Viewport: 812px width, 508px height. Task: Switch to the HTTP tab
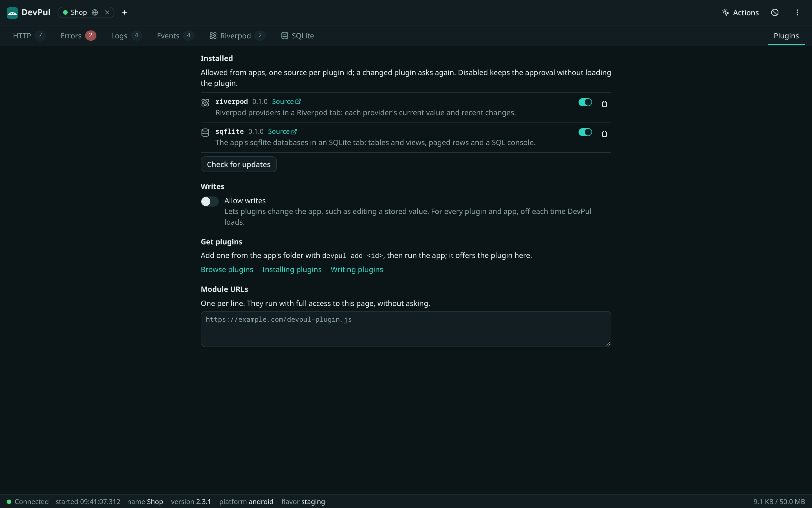pos(29,36)
